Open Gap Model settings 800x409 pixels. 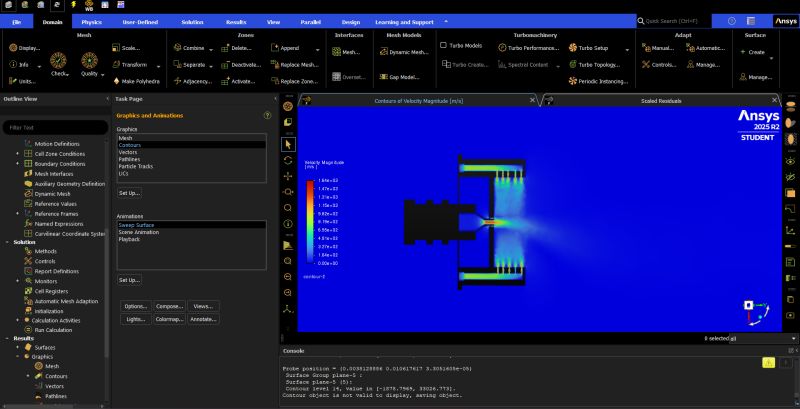pyautogui.click(x=399, y=78)
